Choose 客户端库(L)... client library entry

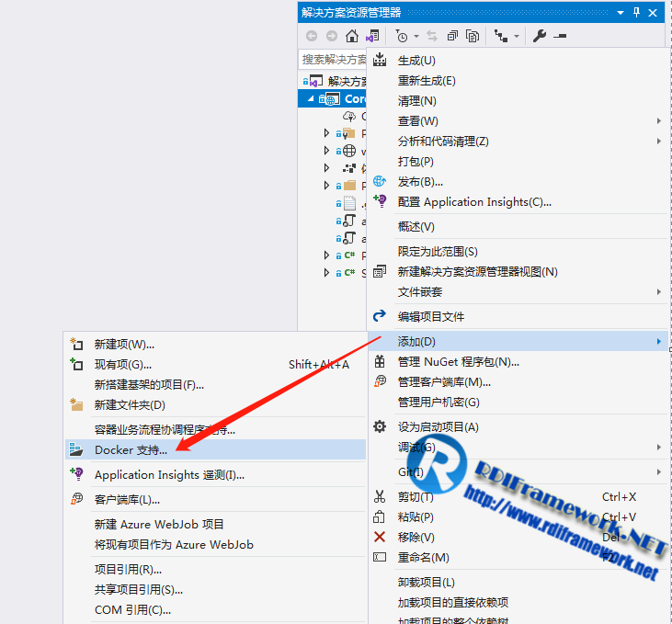(x=215, y=499)
